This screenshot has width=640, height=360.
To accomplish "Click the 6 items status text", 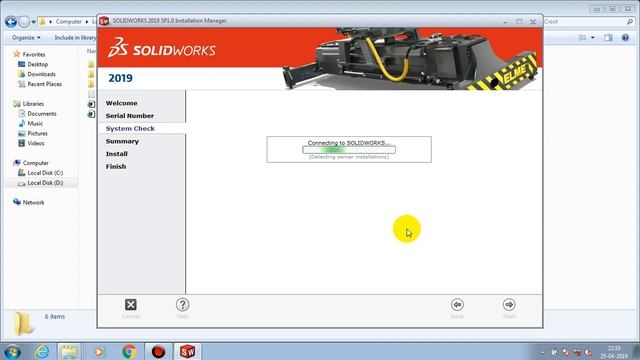I will [x=55, y=316].
